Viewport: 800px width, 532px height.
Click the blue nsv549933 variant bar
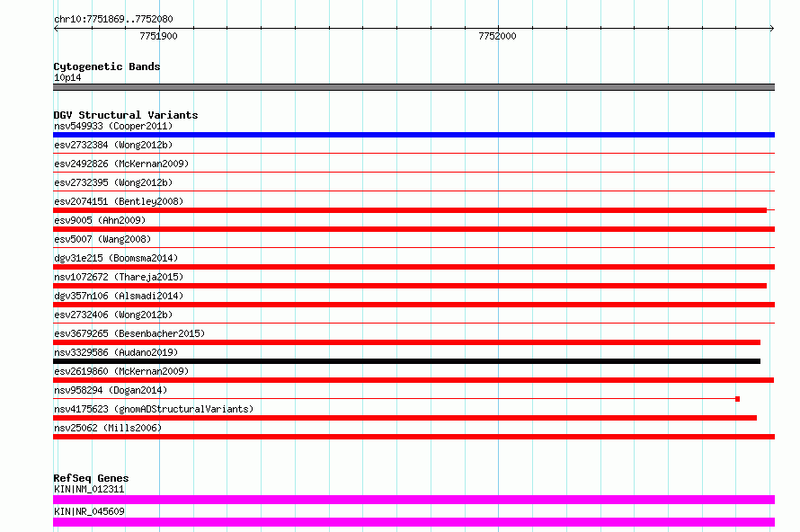[x=413, y=135]
